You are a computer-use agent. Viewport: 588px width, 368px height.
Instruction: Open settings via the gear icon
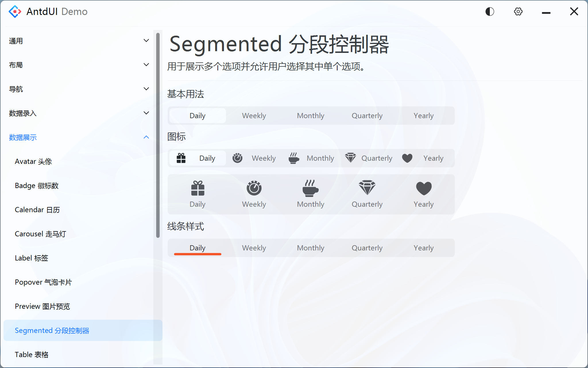518,11
